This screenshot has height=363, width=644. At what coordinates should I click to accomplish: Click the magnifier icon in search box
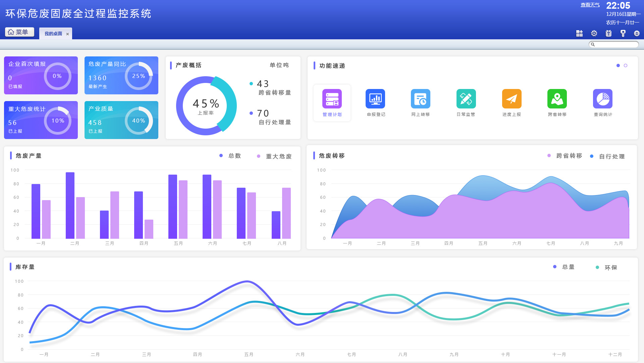593,44
